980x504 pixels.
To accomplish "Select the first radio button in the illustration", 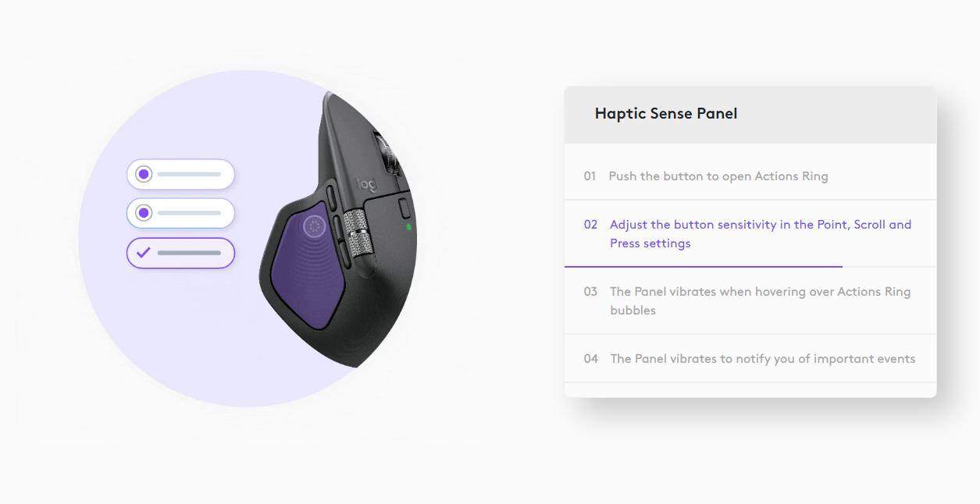I will pyautogui.click(x=144, y=174).
